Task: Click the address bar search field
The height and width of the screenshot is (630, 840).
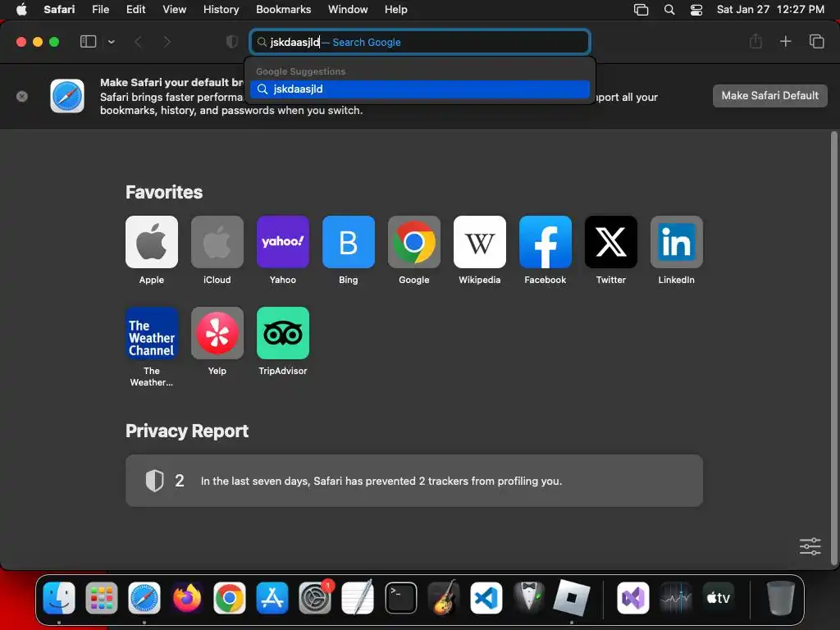Action: tap(420, 42)
